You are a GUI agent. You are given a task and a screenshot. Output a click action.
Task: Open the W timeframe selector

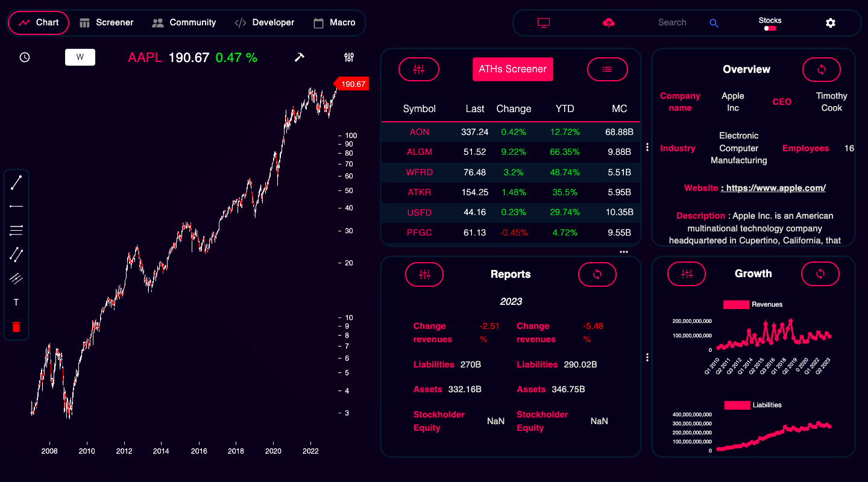pos(80,57)
